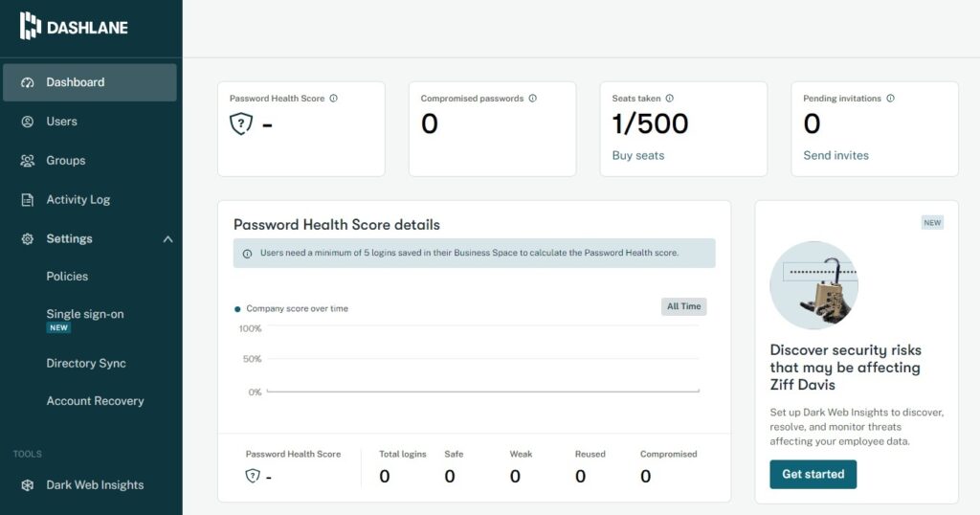
Task: Click the Groups people icon
Action: [x=28, y=161]
